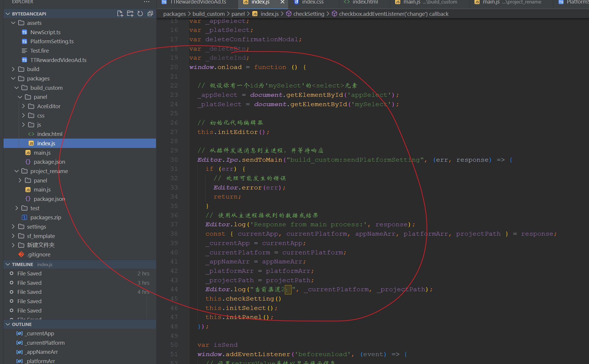Open the .gitignore file

(39, 254)
